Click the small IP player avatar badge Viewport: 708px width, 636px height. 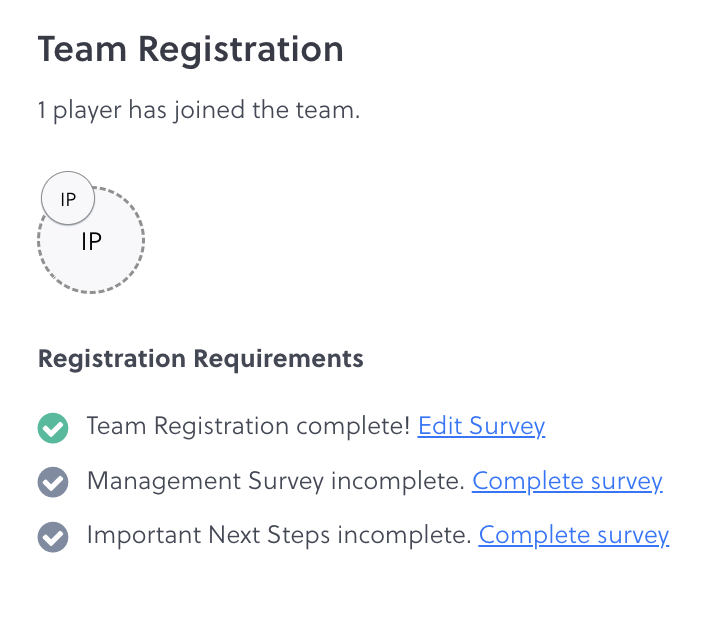coord(68,198)
